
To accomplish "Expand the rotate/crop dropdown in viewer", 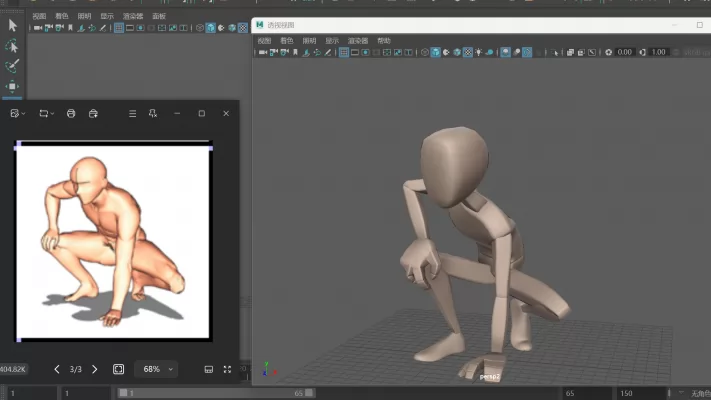I will [46, 114].
